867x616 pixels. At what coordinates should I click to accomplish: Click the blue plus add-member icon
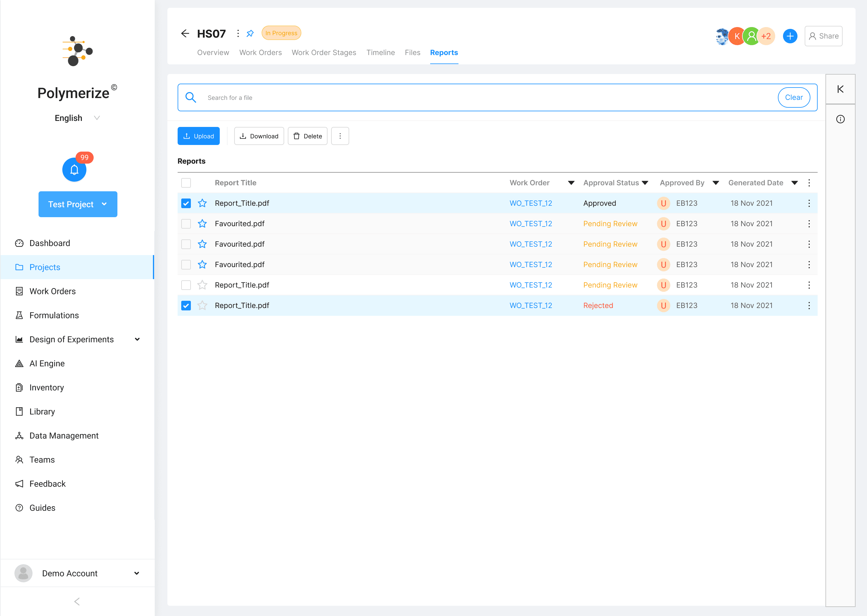(790, 36)
